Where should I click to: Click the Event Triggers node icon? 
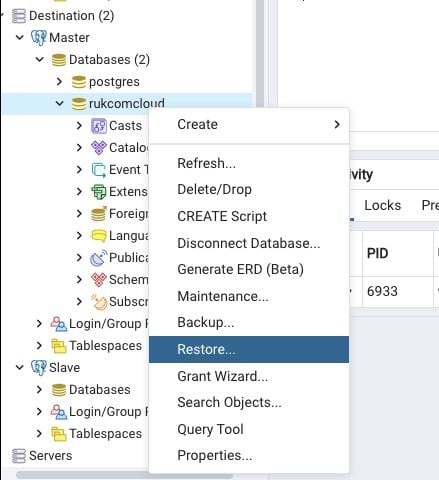99,170
